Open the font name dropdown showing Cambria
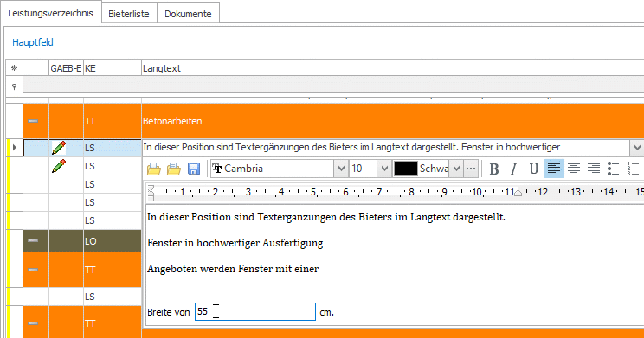This screenshot has height=338, width=644. tap(341, 169)
